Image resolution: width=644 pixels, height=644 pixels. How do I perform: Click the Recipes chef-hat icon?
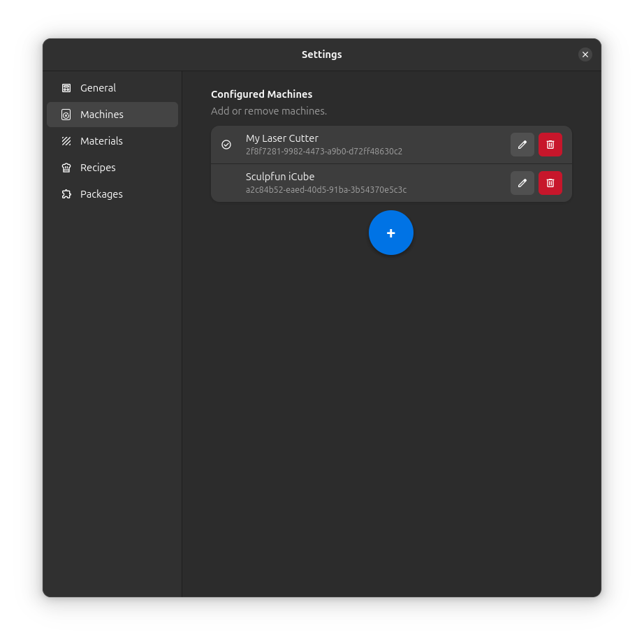click(x=66, y=168)
